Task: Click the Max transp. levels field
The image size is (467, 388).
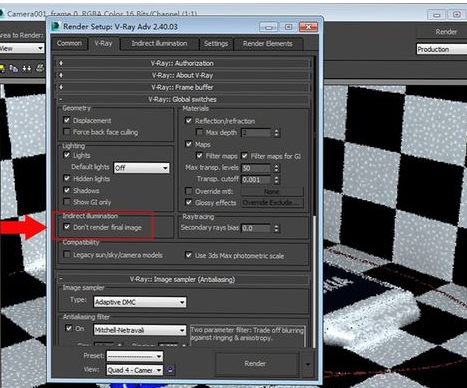Action: pyautogui.click(x=256, y=168)
